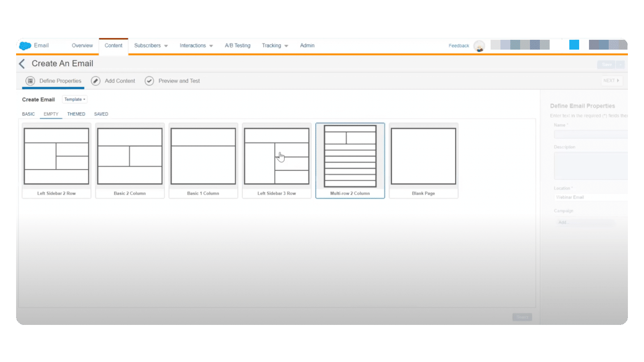Click the Define Properties step icon
Screen dimensions: 644x362
[x=30, y=81]
